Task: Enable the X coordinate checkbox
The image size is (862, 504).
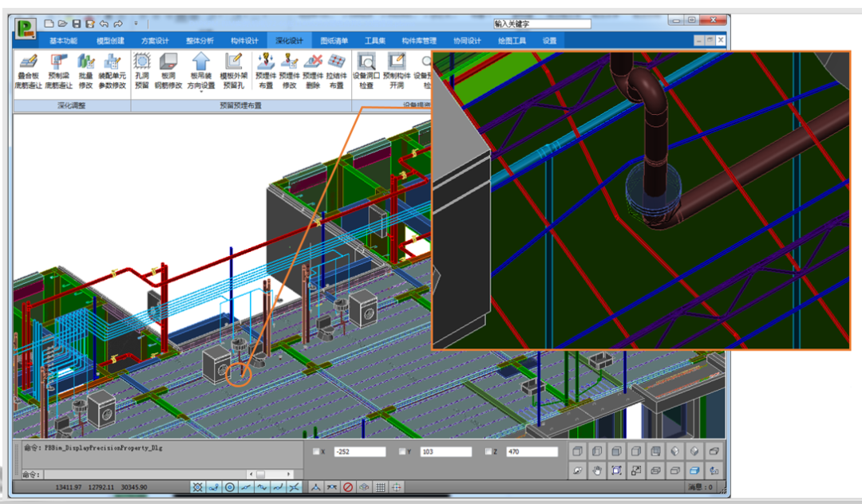Action: [x=317, y=452]
